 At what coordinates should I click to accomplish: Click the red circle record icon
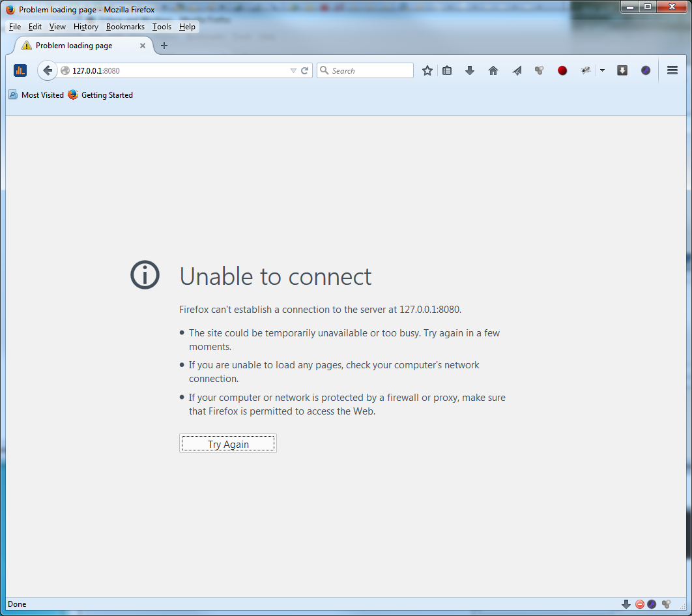(562, 70)
